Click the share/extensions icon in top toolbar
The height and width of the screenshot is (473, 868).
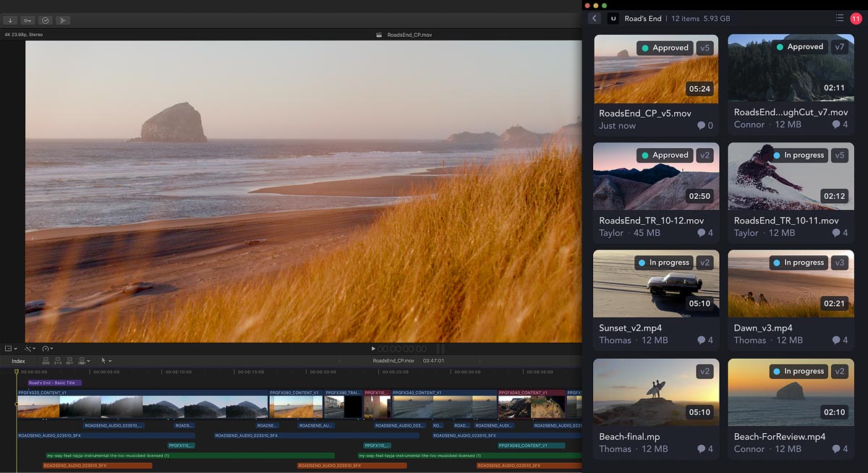pyautogui.click(x=63, y=20)
